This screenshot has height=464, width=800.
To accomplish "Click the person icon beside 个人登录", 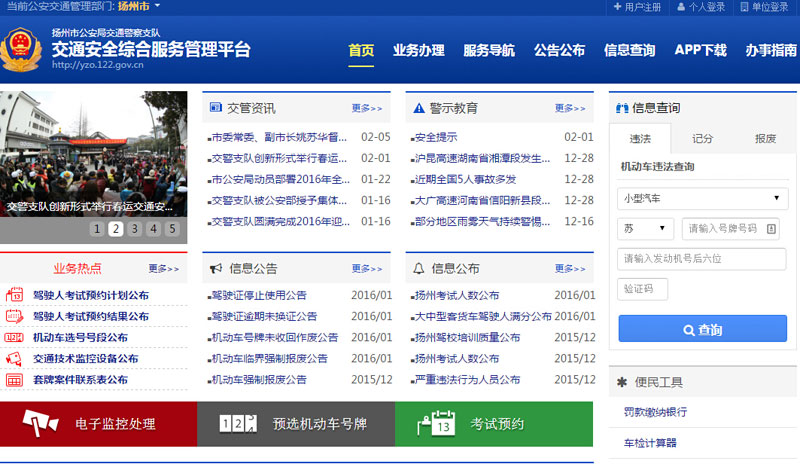I will click(681, 7).
